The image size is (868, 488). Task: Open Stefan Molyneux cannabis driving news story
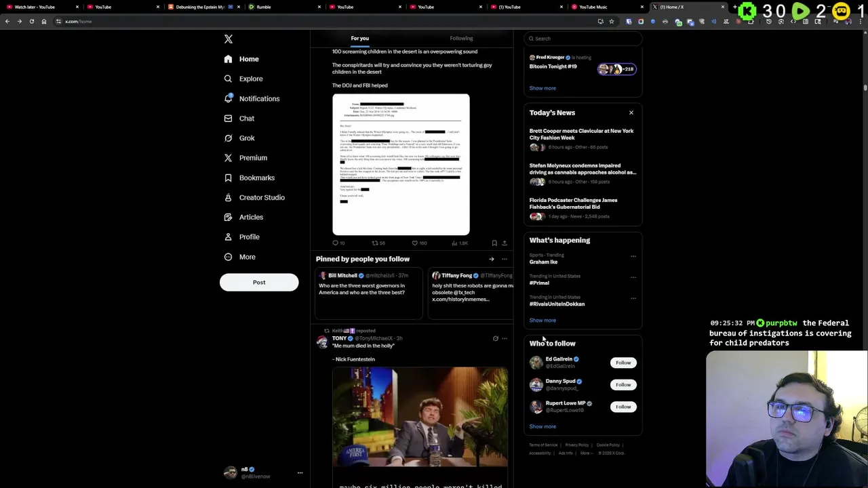pyautogui.click(x=583, y=173)
